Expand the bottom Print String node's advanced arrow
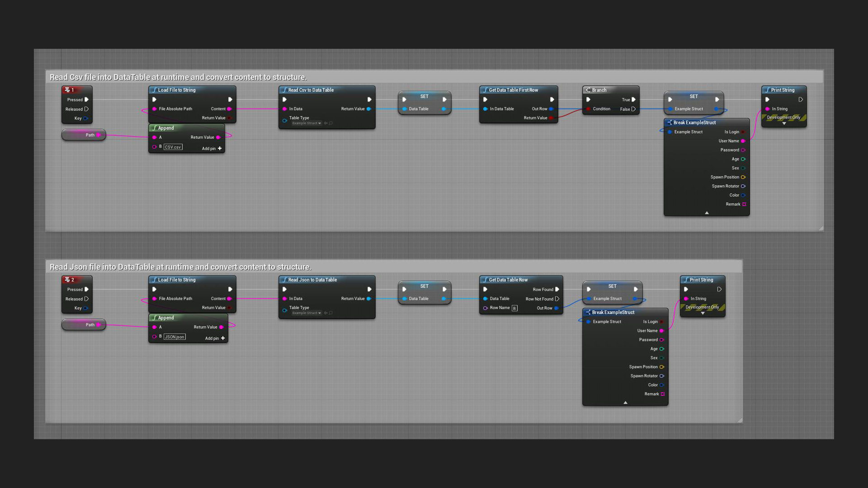868x488 pixels. pos(703,313)
